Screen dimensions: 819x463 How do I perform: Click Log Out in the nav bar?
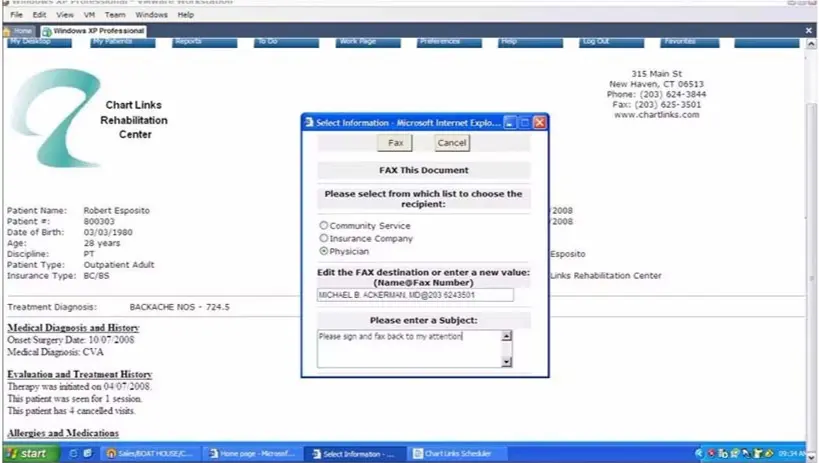[611, 42]
